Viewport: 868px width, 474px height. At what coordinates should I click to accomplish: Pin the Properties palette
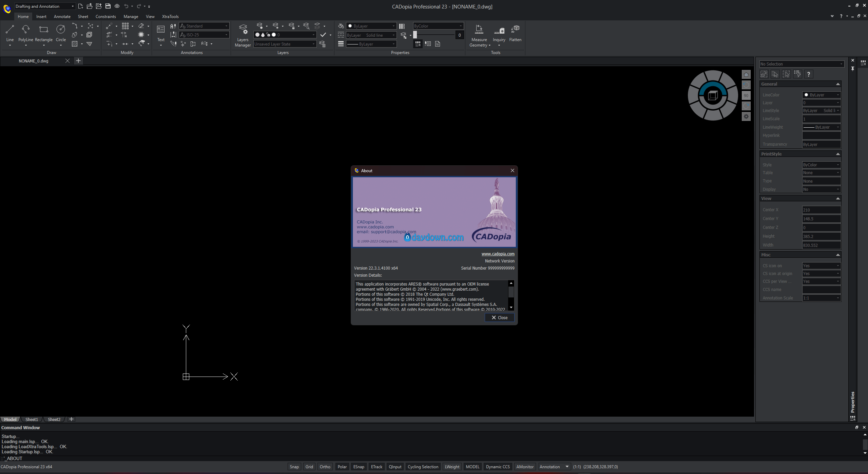[x=853, y=69]
